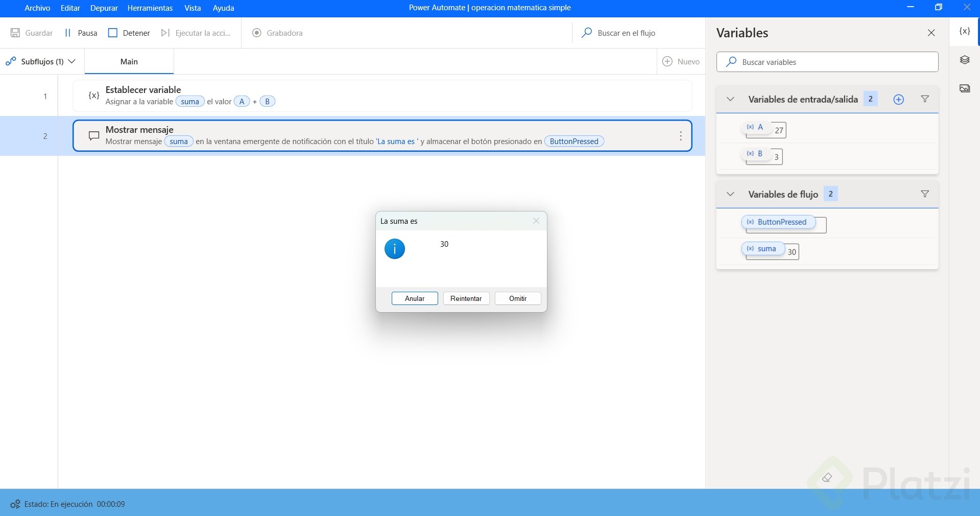Click Ejecutar la acción step icon
Image resolution: width=980 pixels, height=516 pixels.
tap(165, 33)
